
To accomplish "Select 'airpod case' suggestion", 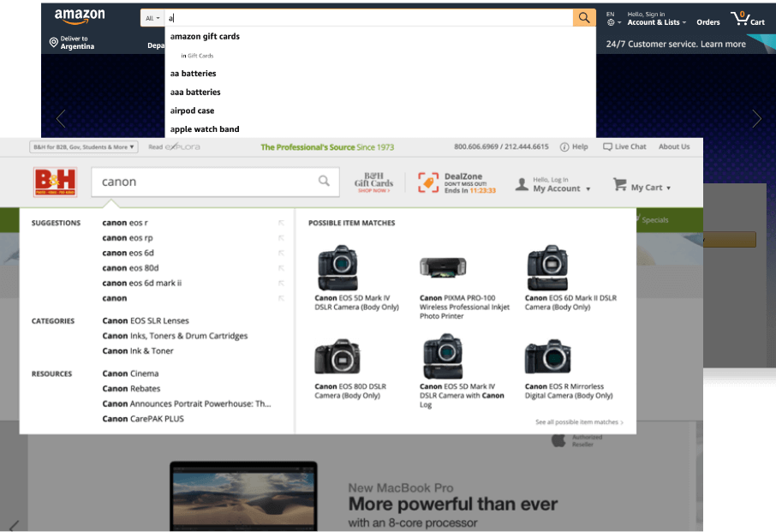I will tap(192, 111).
